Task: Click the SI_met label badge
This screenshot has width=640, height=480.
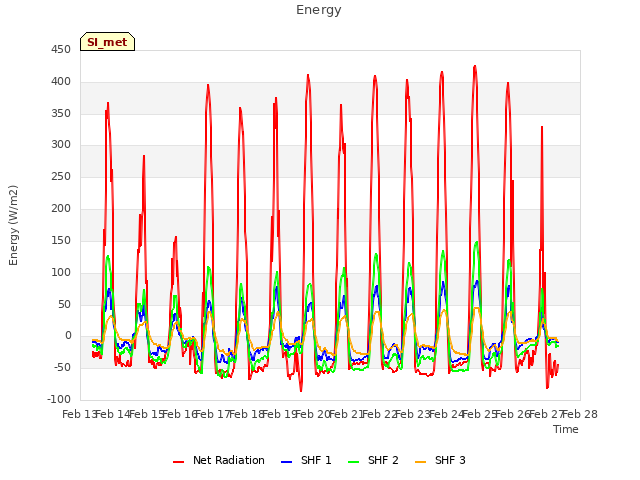Action: pyautogui.click(x=107, y=42)
